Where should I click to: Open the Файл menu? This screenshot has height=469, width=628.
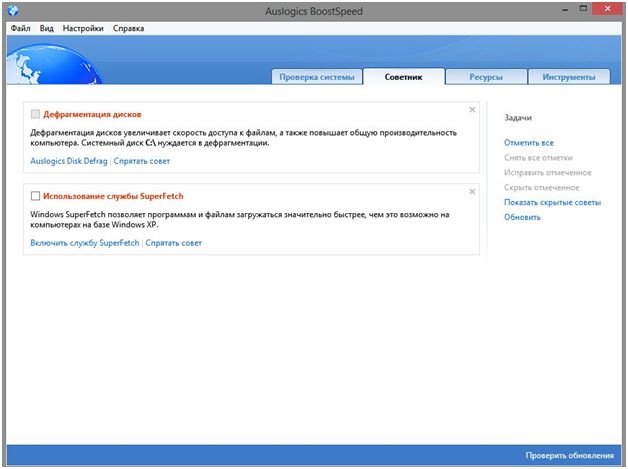(21, 29)
